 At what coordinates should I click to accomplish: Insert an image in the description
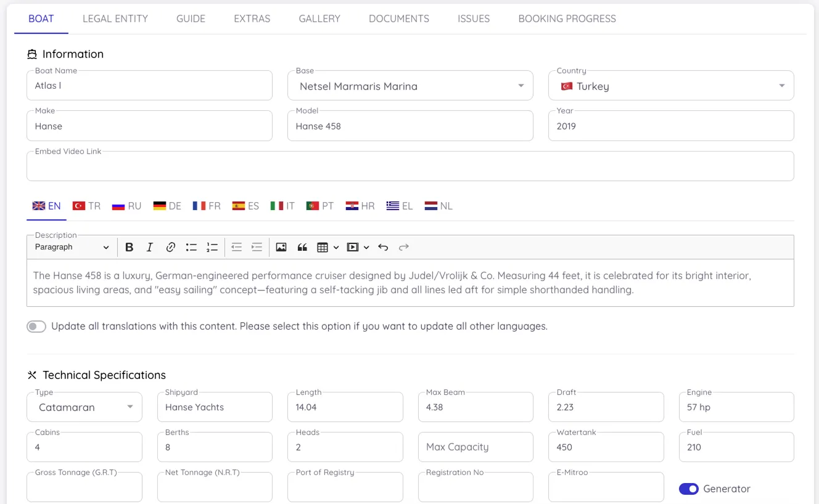[x=281, y=247]
